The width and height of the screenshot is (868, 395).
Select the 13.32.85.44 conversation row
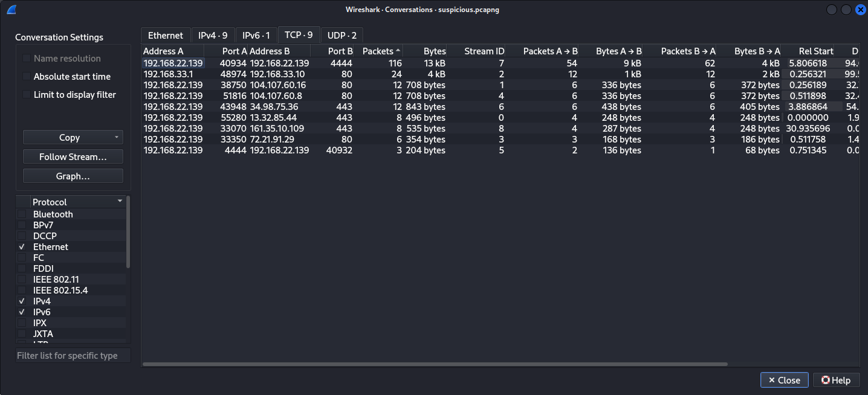pyautogui.click(x=500, y=117)
